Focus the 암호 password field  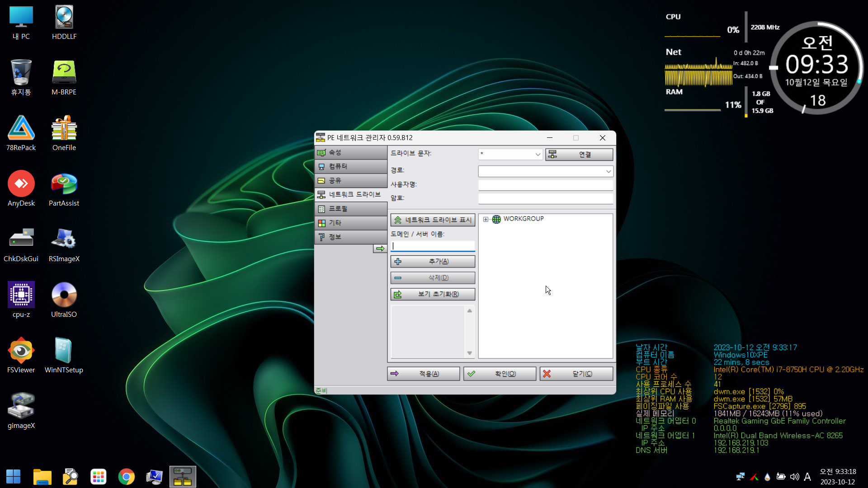(546, 198)
